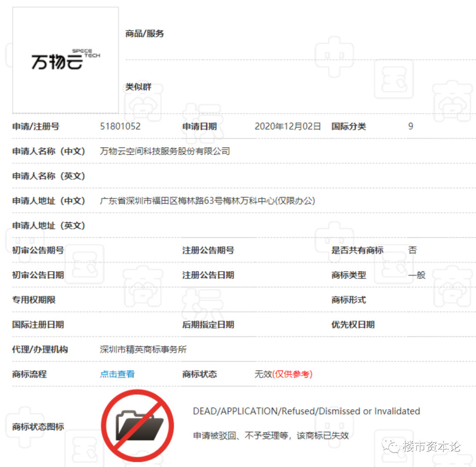
Task: Click the 商标形式 label
Action: tap(349, 300)
